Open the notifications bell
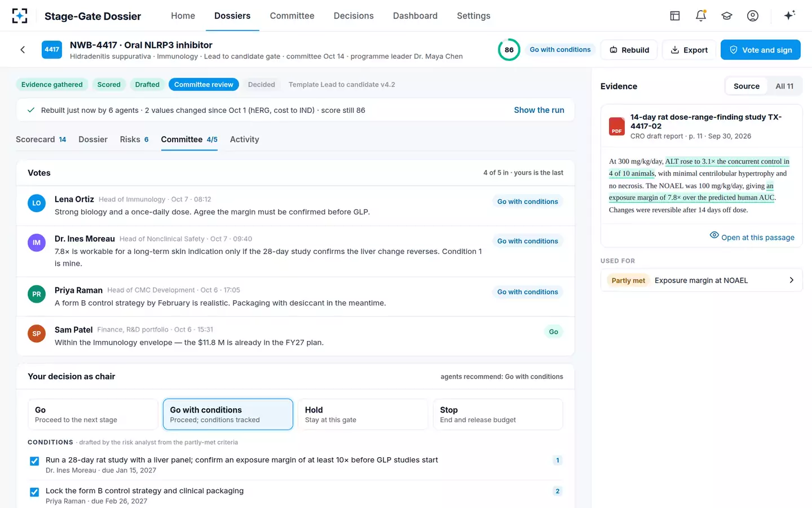The width and height of the screenshot is (812, 508). coord(701,16)
